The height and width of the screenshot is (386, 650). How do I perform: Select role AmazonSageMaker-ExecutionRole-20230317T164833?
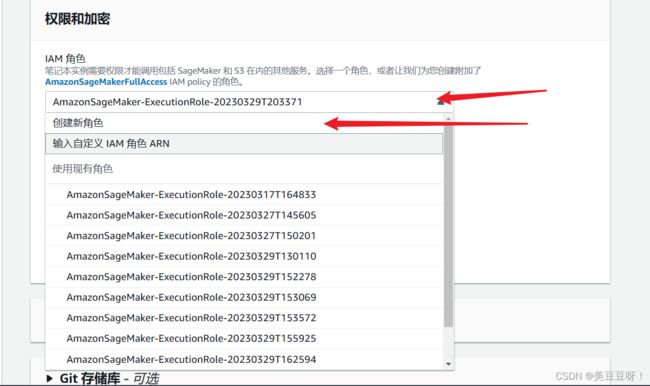(244, 194)
